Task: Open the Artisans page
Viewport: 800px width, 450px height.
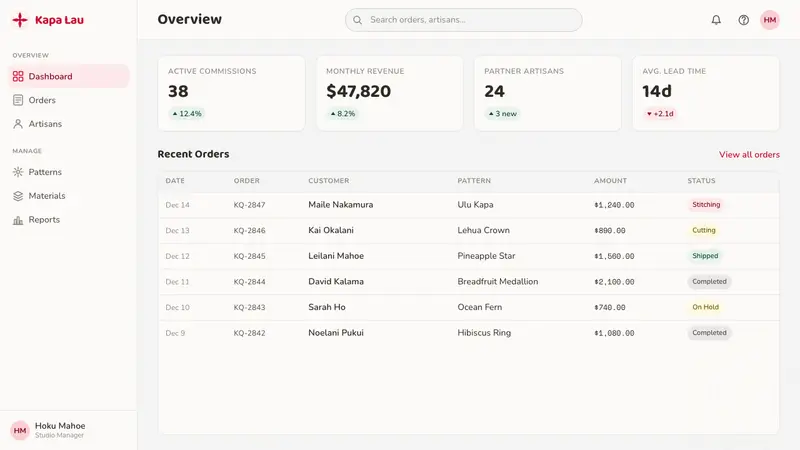Action: [69, 124]
